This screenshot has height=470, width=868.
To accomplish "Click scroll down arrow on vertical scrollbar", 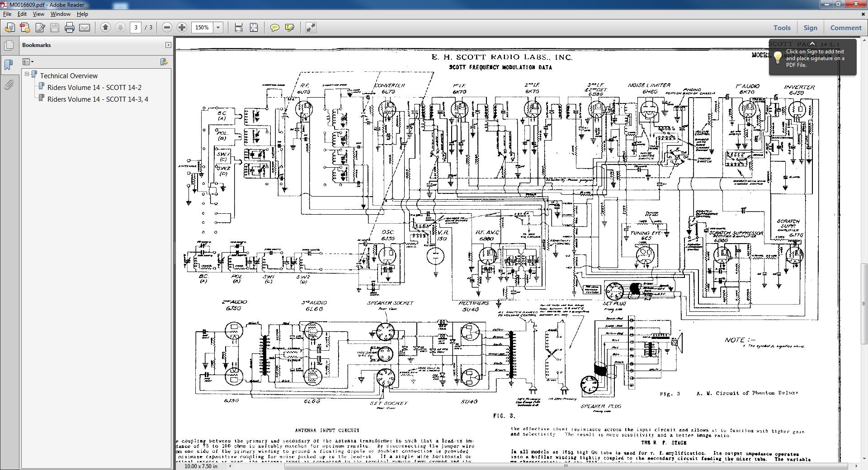I will coord(864,459).
